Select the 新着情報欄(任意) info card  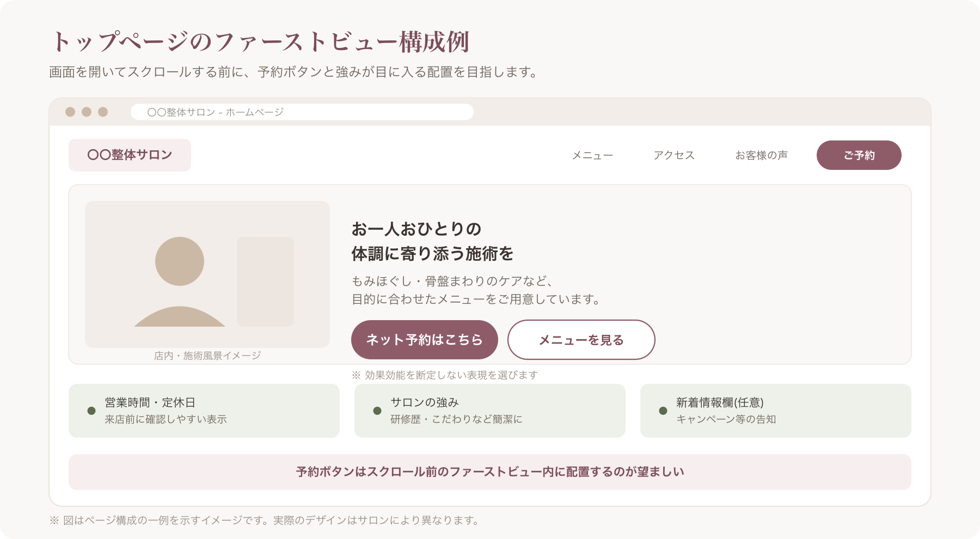click(x=776, y=411)
